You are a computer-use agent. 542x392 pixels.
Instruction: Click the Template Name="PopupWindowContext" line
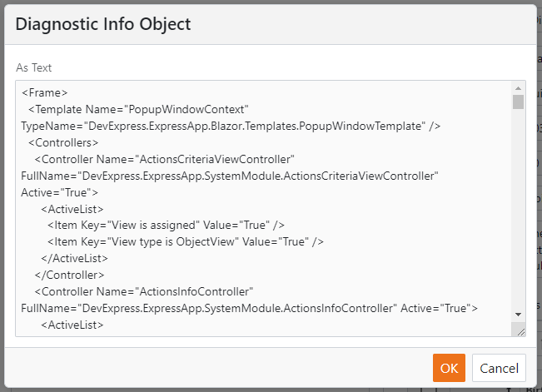138,109
